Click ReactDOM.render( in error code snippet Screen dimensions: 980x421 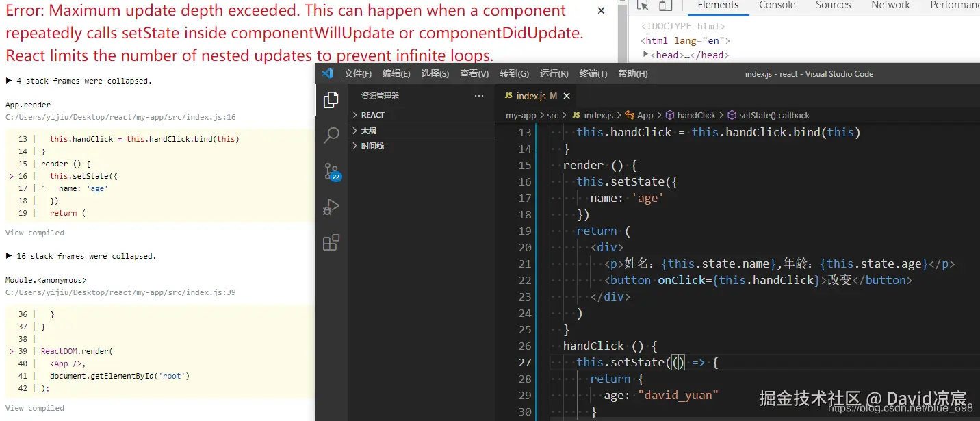(x=77, y=351)
